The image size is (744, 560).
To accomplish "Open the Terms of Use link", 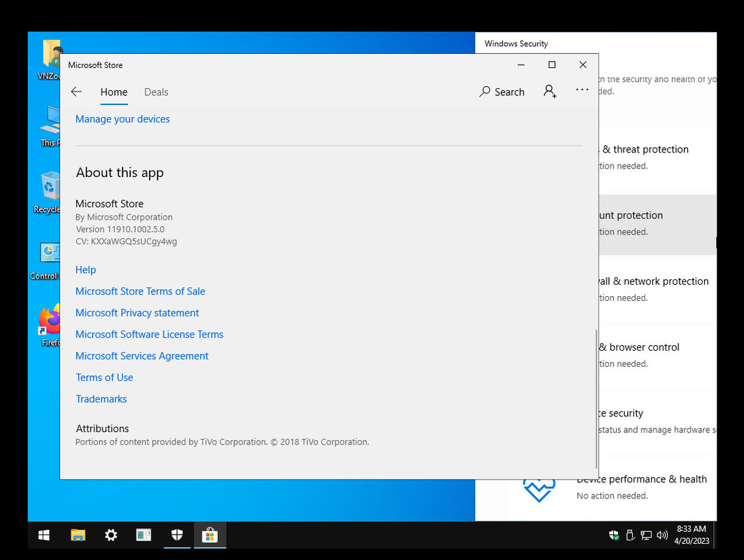I will click(104, 377).
